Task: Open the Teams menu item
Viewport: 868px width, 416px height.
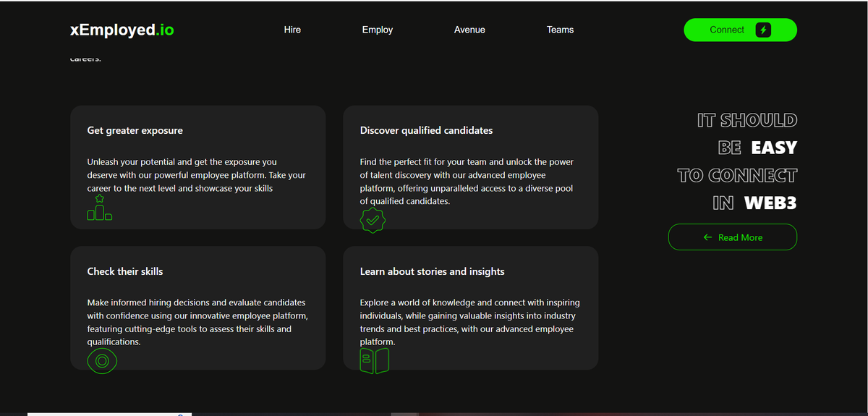Action: coord(560,30)
